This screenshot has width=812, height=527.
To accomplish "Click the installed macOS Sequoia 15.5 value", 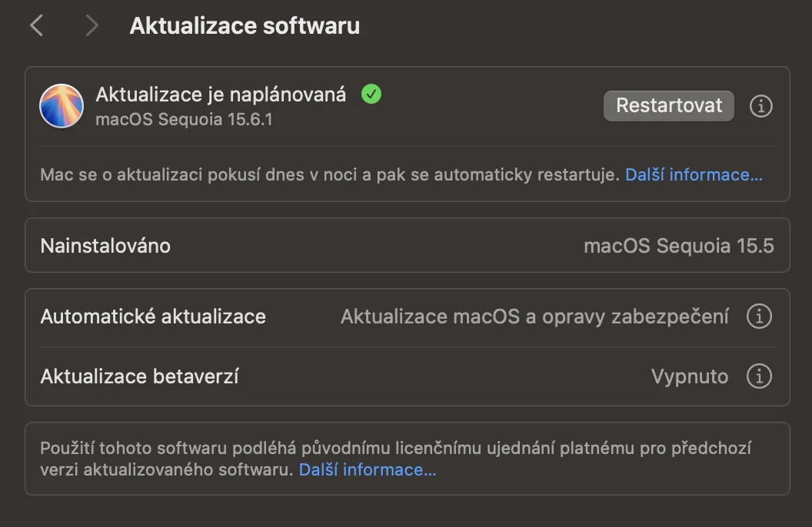I will 678,246.
